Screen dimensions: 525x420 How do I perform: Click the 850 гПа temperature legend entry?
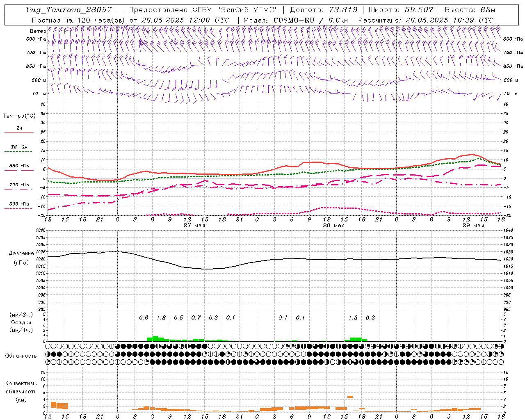[x=19, y=166]
